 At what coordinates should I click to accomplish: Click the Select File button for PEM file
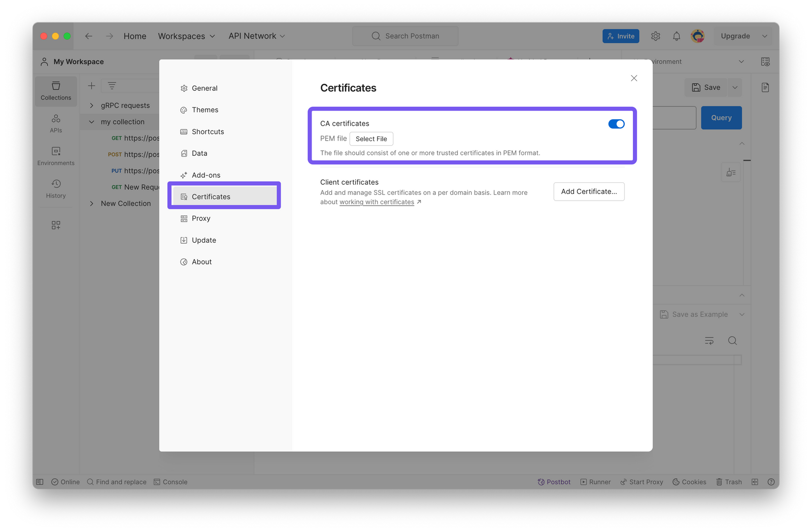click(371, 139)
